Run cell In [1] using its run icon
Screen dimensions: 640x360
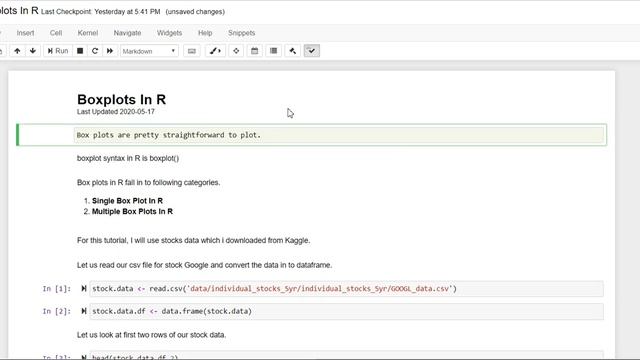pyautogui.click(x=84, y=289)
